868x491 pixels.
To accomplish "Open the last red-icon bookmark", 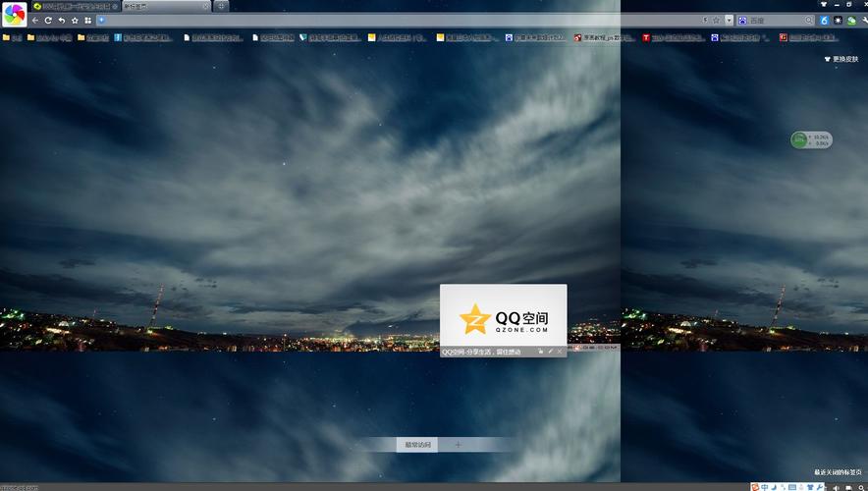I will (x=809, y=37).
